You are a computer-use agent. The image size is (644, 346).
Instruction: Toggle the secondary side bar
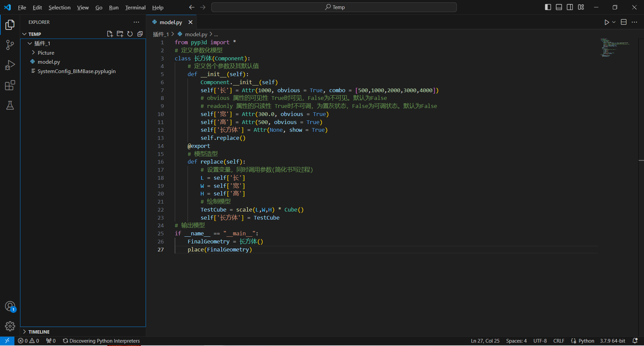[x=570, y=7]
